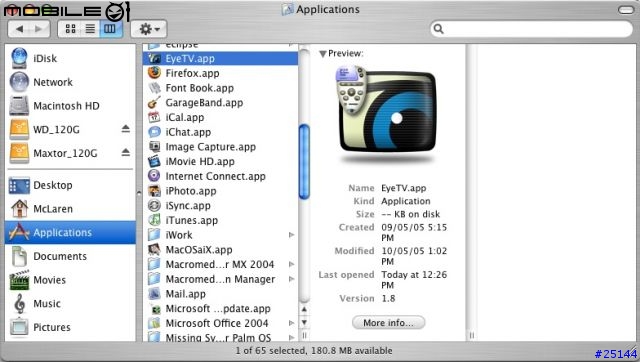This screenshot has width=640, height=362.
Task: Select Microsoft ...pdate.app in the list
Action: click(218, 309)
